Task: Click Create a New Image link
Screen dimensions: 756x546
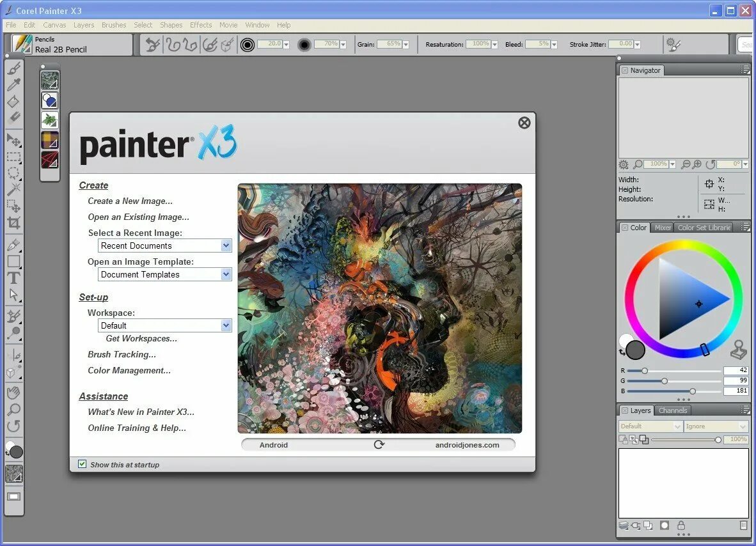Action: click(130, 201)
